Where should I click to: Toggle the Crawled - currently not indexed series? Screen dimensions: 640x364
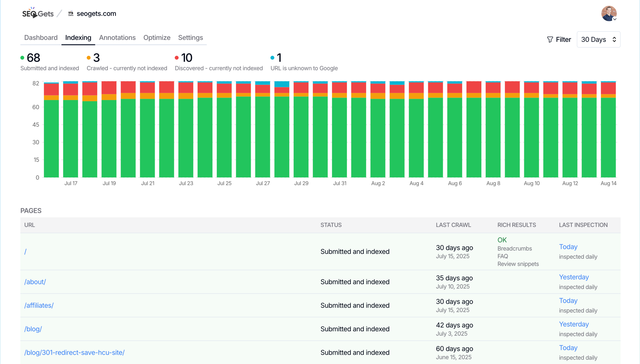point(127,68)
